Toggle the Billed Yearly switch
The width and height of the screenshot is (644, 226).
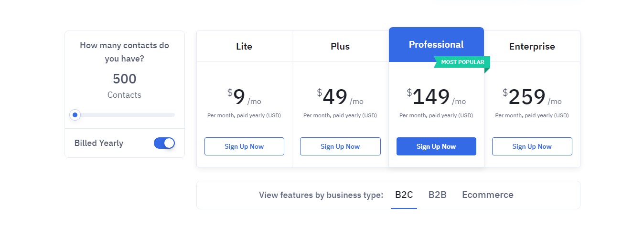point(164,143)
